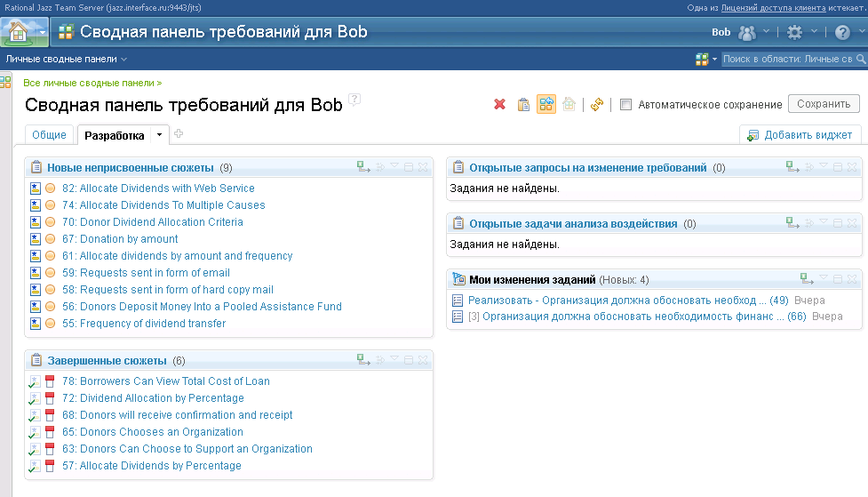Open the search scope dashboard icon dropdown
Image resolution: width=868 pixels, height=497 pixels.
706,60
